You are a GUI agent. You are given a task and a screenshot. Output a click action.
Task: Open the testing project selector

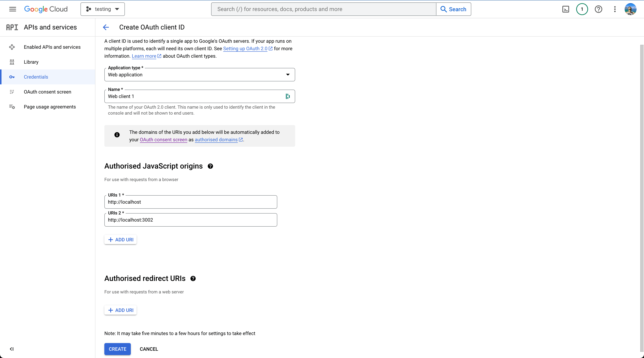[x=102, y=9]
